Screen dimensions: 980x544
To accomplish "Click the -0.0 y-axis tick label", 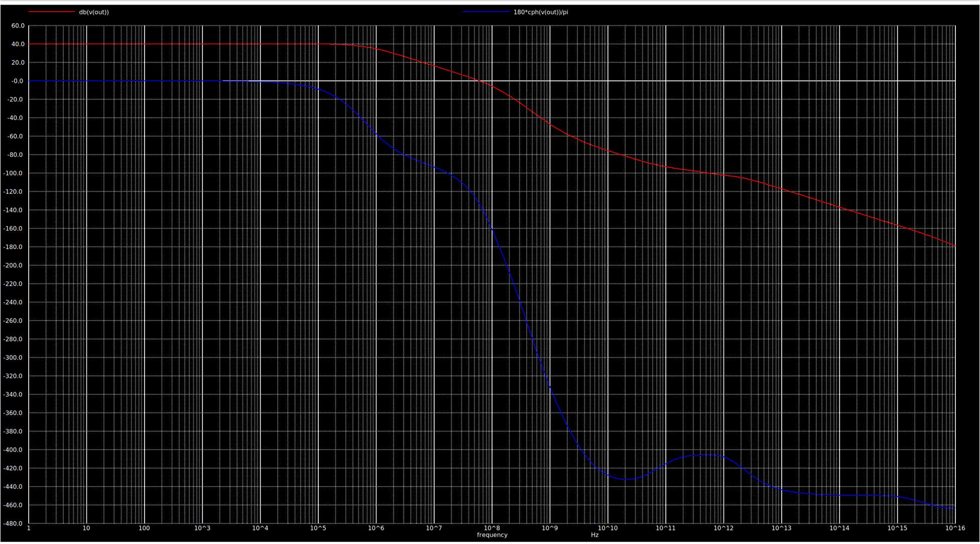I will (17, 81).
